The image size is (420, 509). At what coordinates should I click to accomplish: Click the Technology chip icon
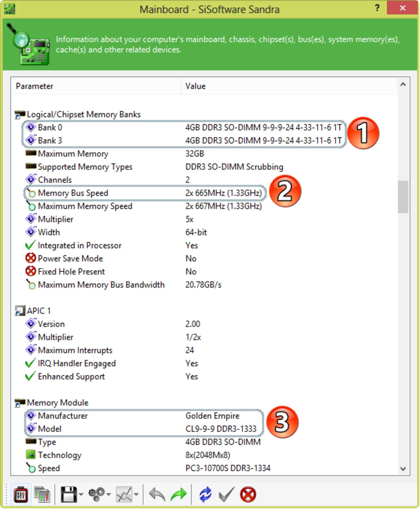tap(31, 455)
